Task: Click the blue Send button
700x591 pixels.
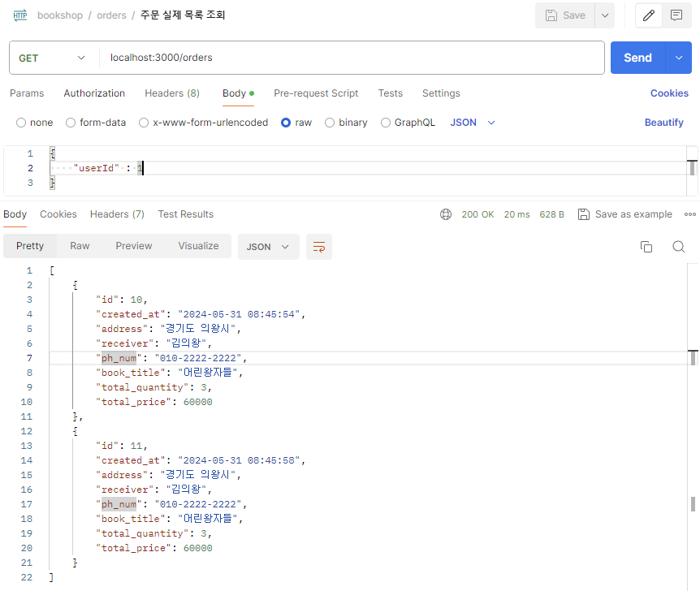Action: click(638, 58)
